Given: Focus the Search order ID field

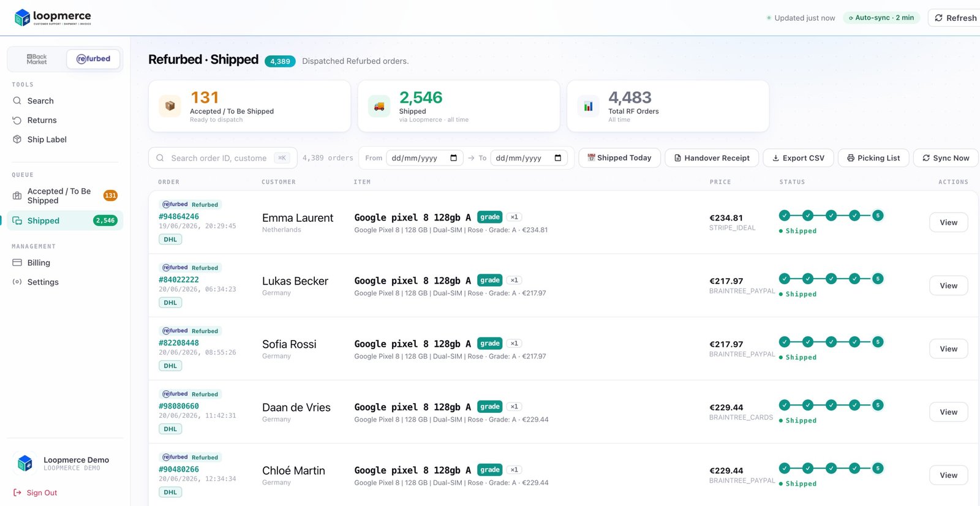Looking at the screenshot, I should (x=223, y=157).
